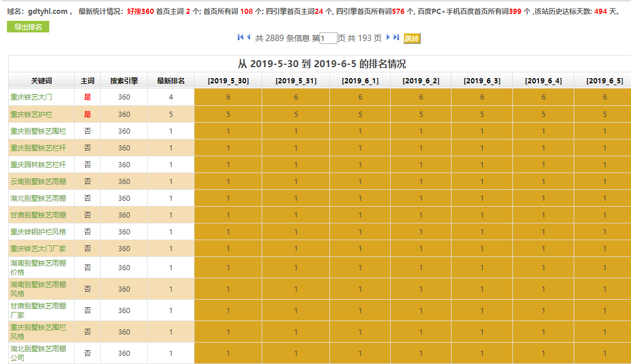
Task: Click the next page arrow
Action: pos(388,38)
